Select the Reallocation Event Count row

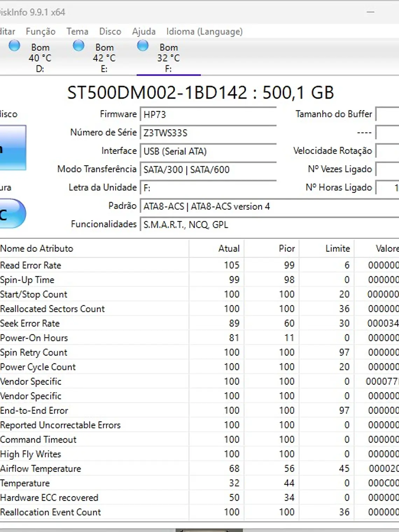[x=199, y=512]
